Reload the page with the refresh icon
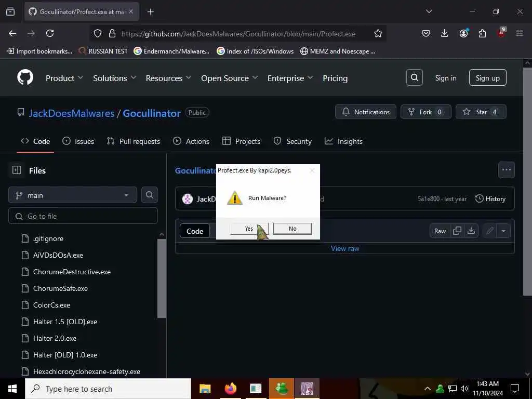Screen dimensions: 532x399 (x=50, y=33)
